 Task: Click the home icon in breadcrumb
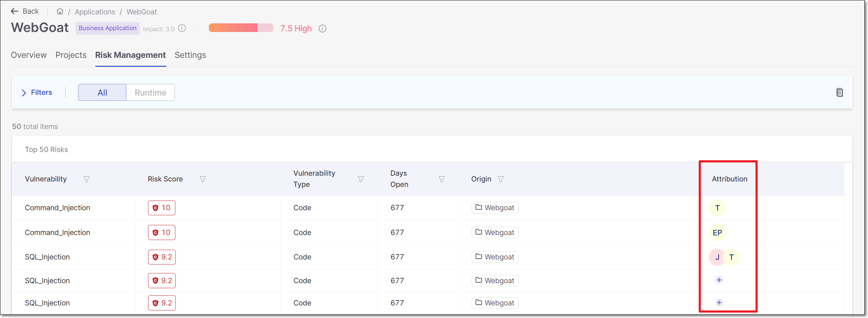coord(60,11)
